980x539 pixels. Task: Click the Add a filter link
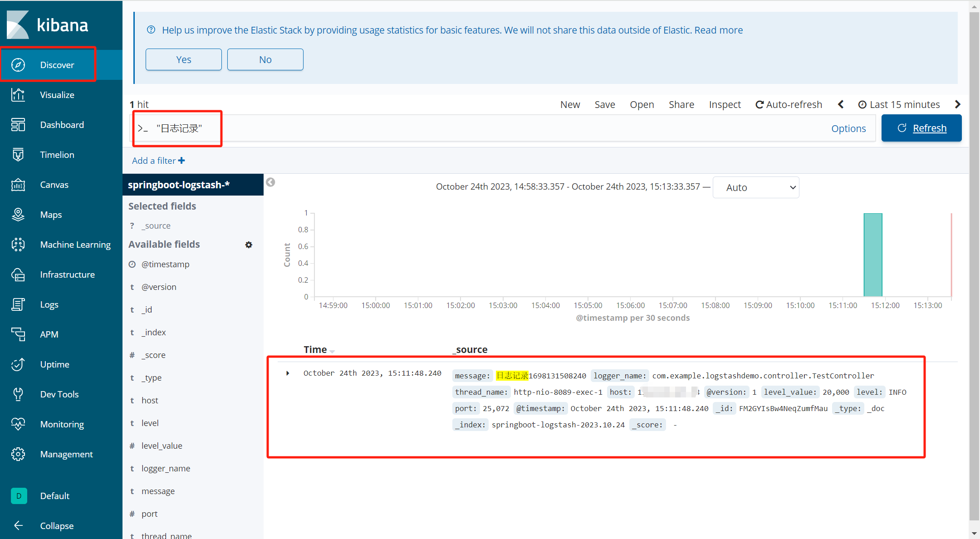coord(158,161)
